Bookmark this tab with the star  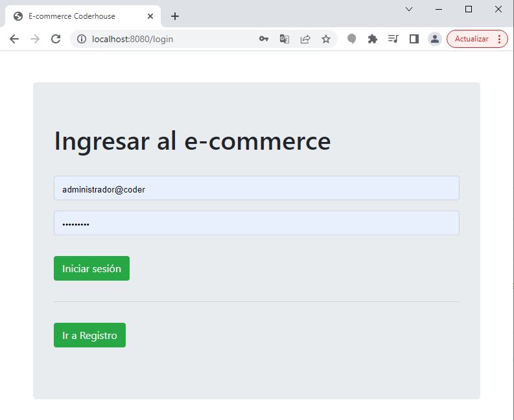[326, 39]
